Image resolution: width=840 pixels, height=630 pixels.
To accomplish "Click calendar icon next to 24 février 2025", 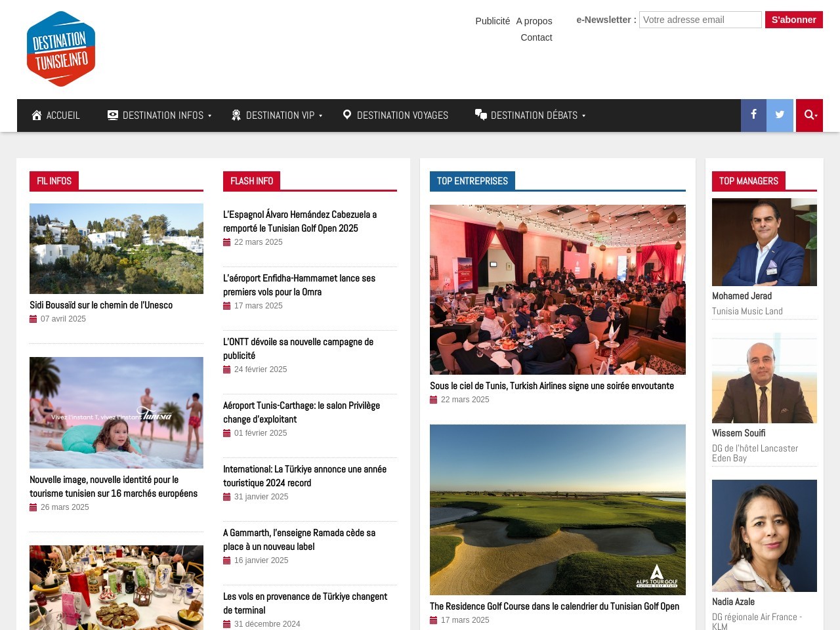I will [227, 369].
